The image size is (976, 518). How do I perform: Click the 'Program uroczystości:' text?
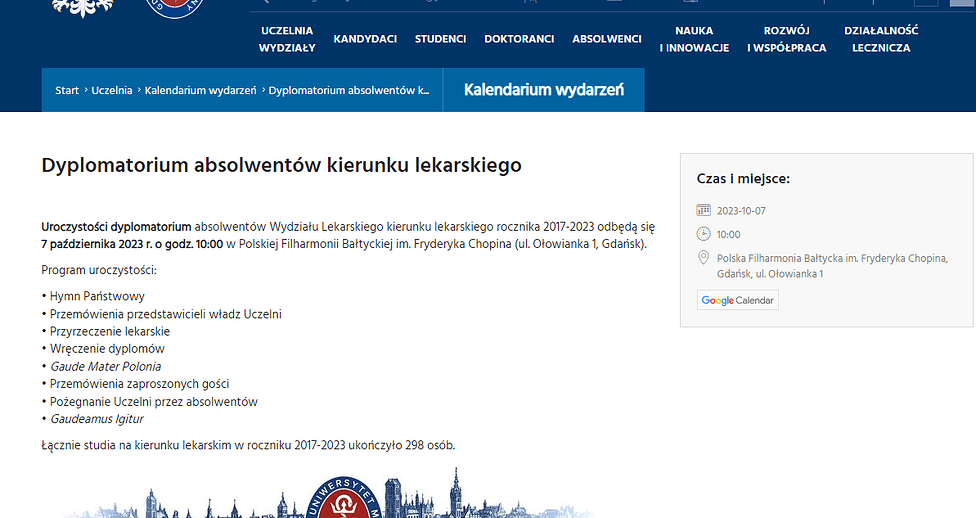tap(99, 270)
